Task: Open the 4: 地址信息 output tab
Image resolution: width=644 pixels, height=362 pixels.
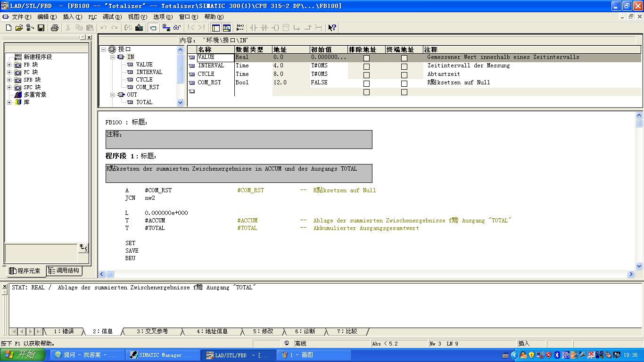Action: [x=212, y=331]
